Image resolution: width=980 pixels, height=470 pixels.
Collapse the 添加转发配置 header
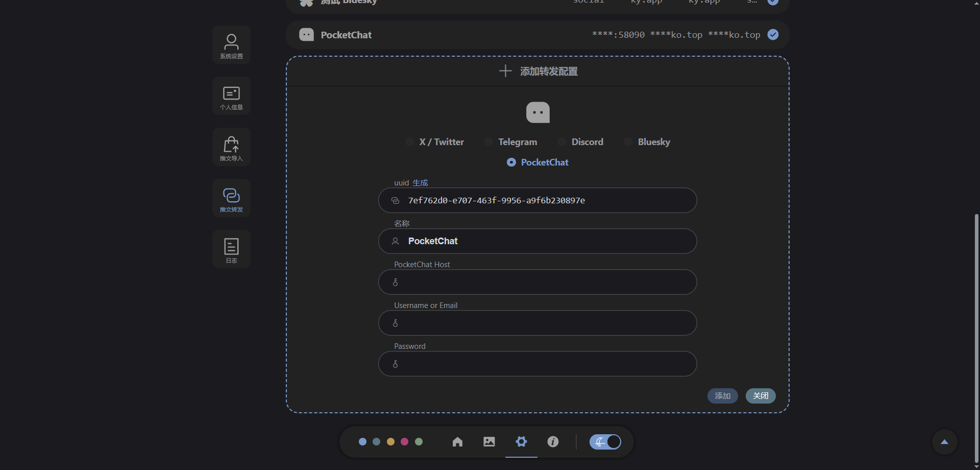[537, 71]
